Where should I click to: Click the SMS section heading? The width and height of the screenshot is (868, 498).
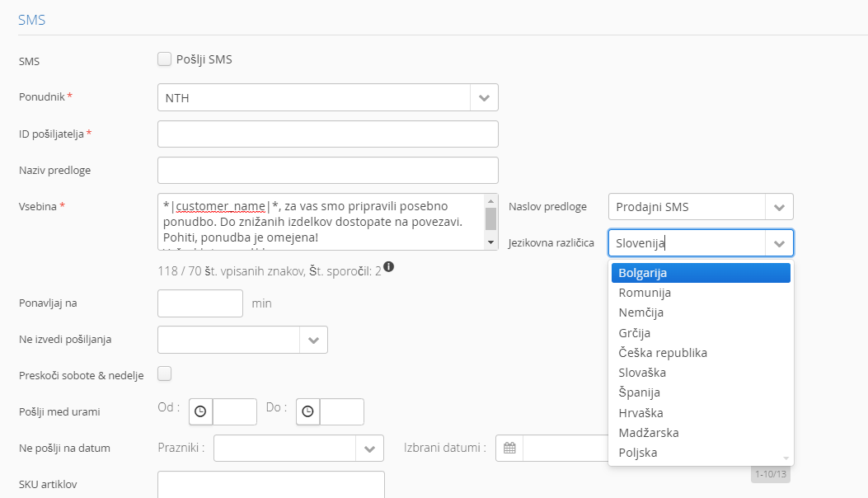click(31, 20)
